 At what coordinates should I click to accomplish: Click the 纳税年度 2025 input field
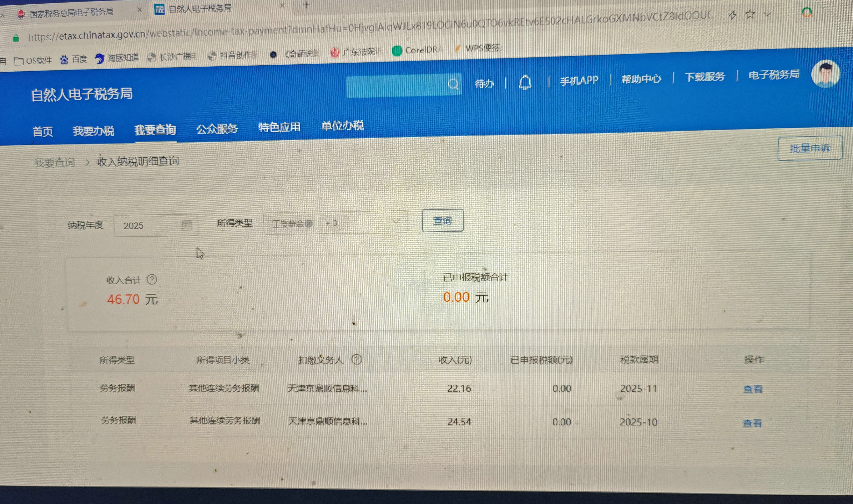coord(156,225)
